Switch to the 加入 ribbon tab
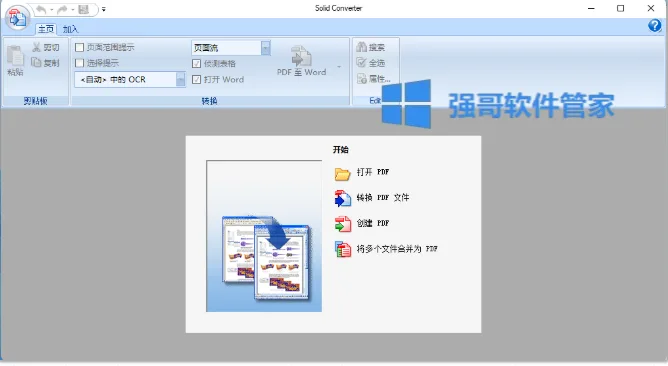The height and width of the screenshot is (366, 668). 70,29
